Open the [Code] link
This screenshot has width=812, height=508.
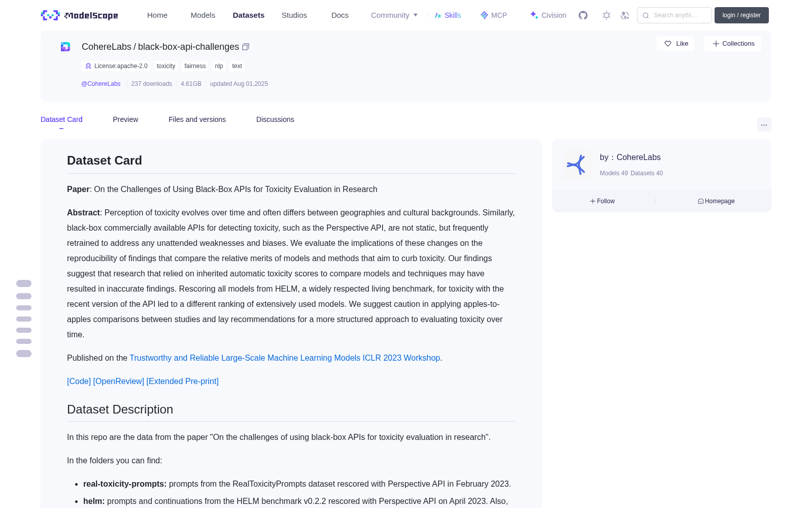coord(79,381)
